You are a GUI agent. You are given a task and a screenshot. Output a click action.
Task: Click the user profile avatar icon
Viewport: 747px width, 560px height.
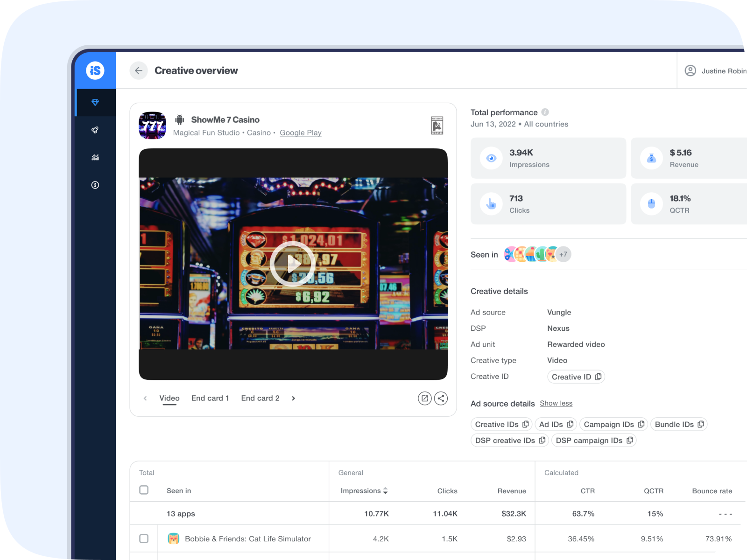pos(690,70)
